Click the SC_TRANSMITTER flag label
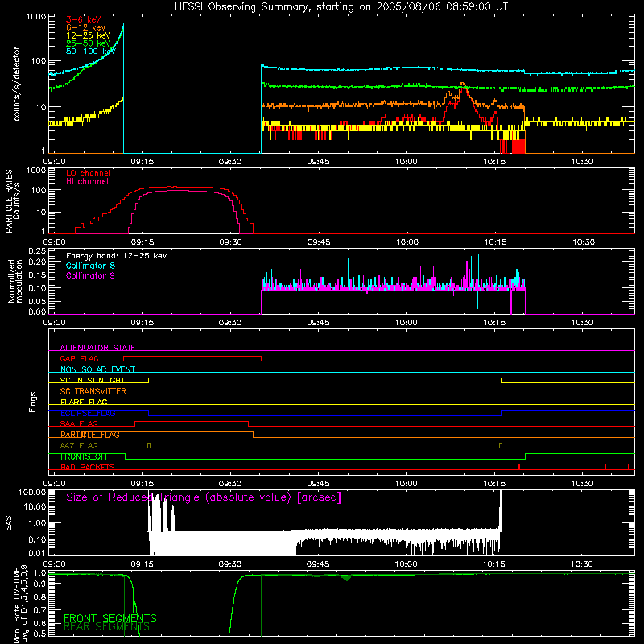 (x=93, y=390)
